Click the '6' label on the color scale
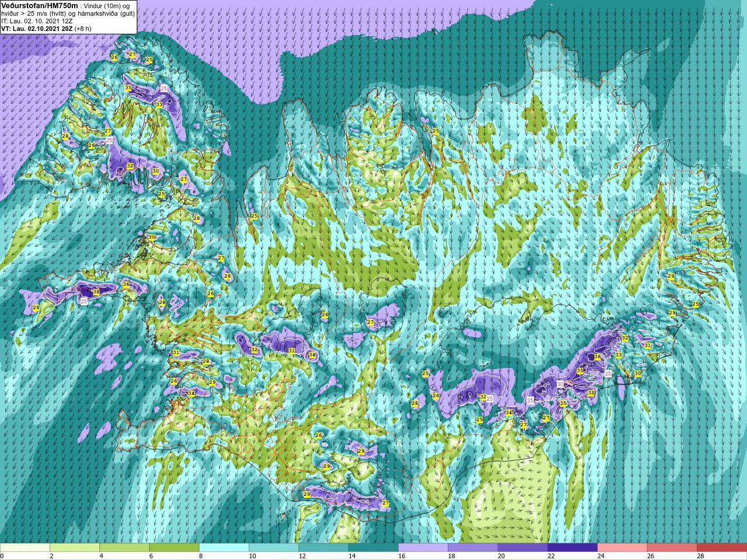 click(151, 556)
